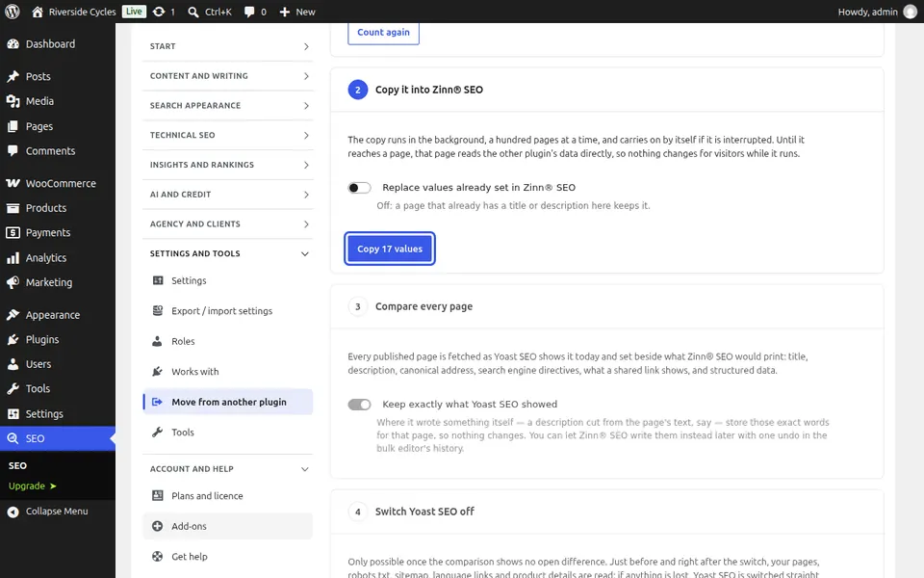
Task: Open the Posts pin icon
Action: (x=13, y=77)
